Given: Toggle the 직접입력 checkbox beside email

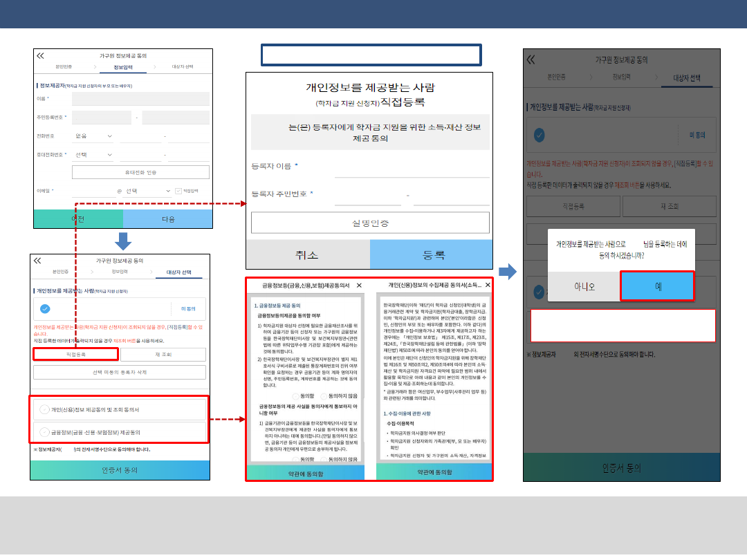Looking at the screenshot, I should coord(178,191).
